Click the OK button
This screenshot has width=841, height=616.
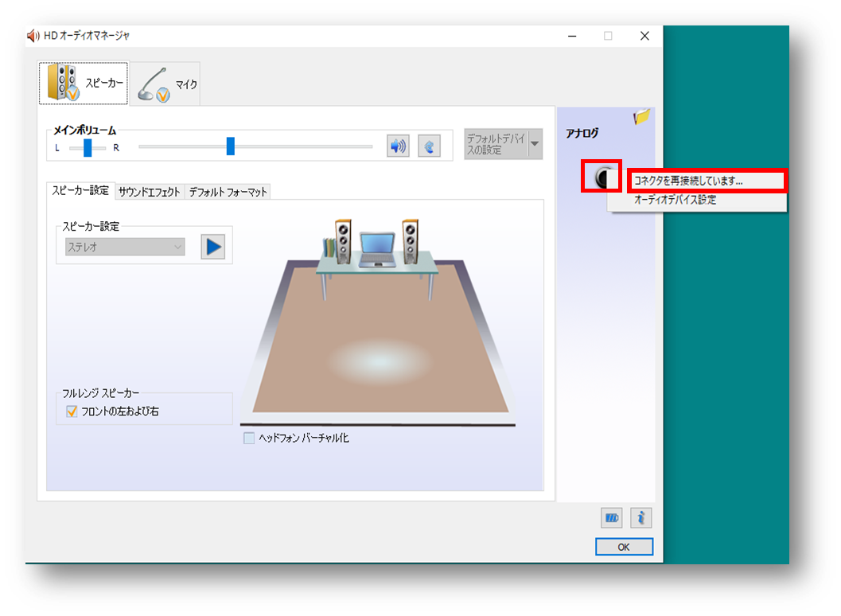point(624,547)
